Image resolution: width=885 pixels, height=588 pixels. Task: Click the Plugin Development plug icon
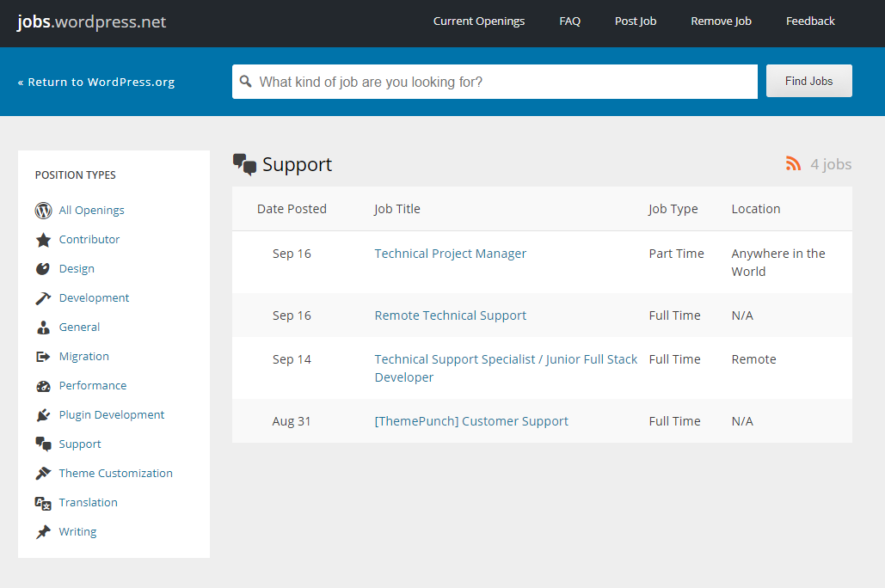pyautogui.click(x=43, y=415)
